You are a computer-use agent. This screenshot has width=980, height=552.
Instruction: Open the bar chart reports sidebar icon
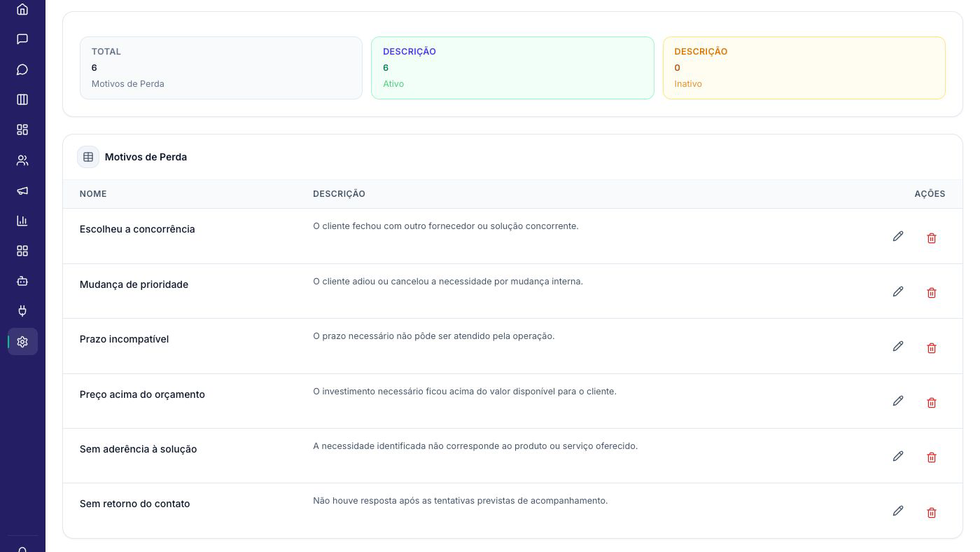coord(22,221)
